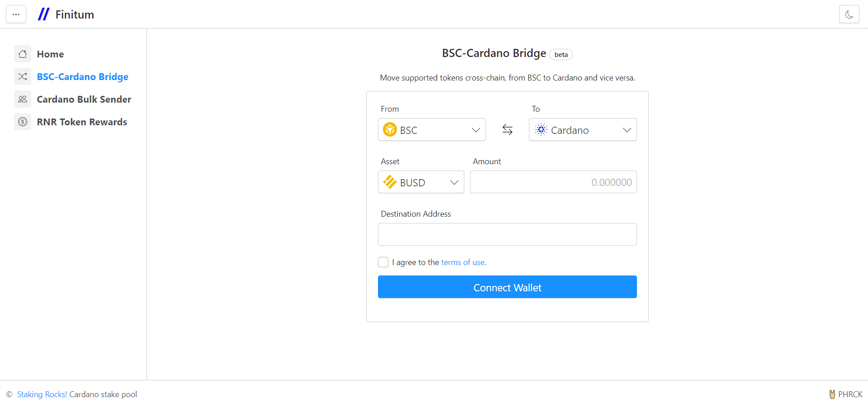Click the Destination Address field
This screenshot has height=408, width=868.
point(507,234)
